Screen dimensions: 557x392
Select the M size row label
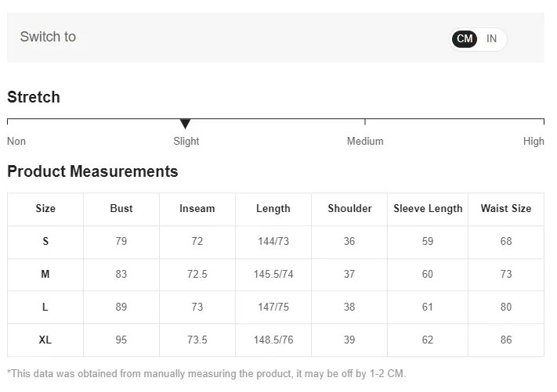45,274
